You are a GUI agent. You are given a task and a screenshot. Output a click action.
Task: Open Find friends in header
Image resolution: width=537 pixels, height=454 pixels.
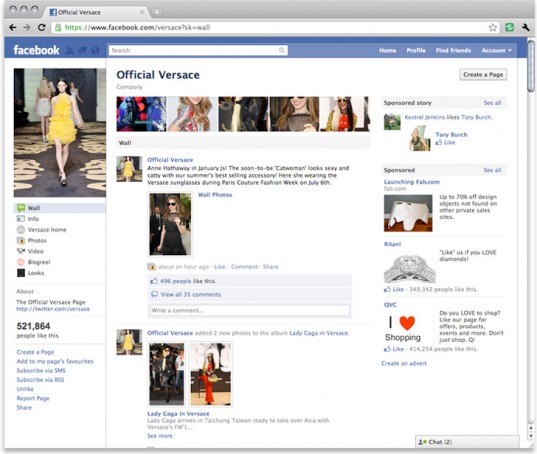(x=453, y=50)
